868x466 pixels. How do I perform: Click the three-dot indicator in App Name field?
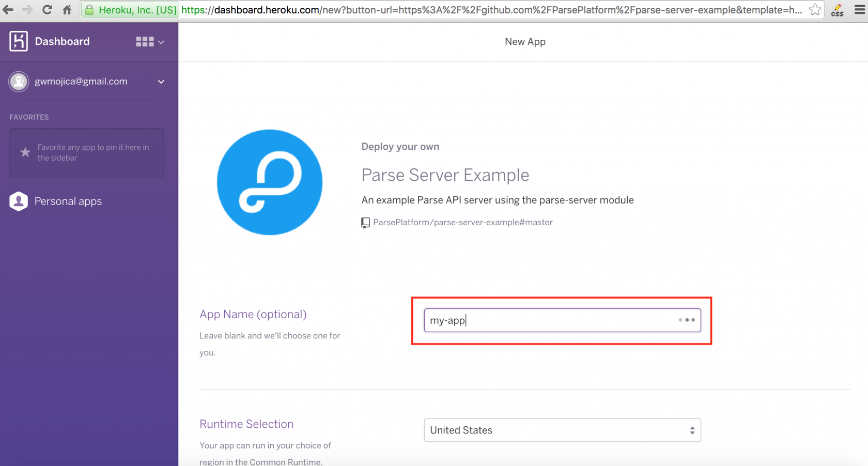pyautogui.click(x=687, y=320)
